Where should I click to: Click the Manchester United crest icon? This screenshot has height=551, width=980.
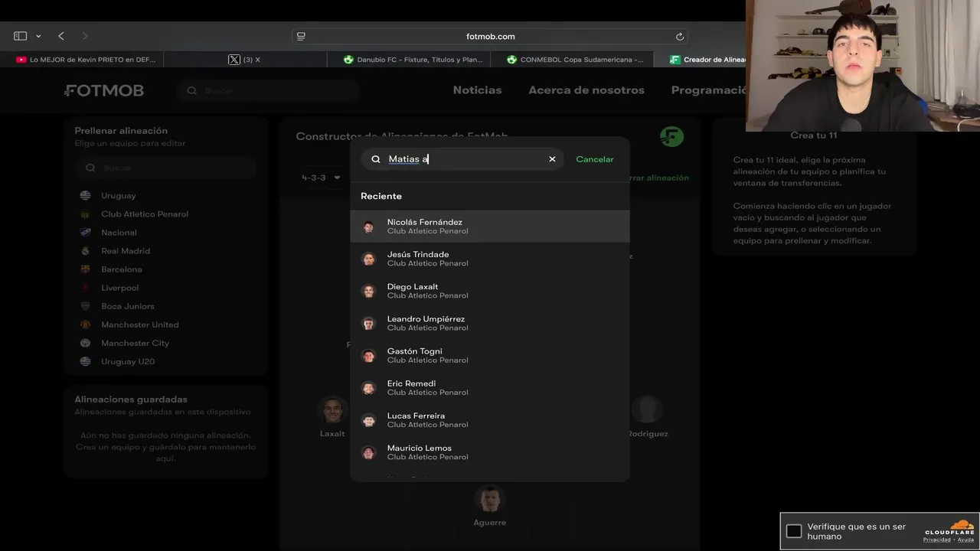(x=86, y=324)
